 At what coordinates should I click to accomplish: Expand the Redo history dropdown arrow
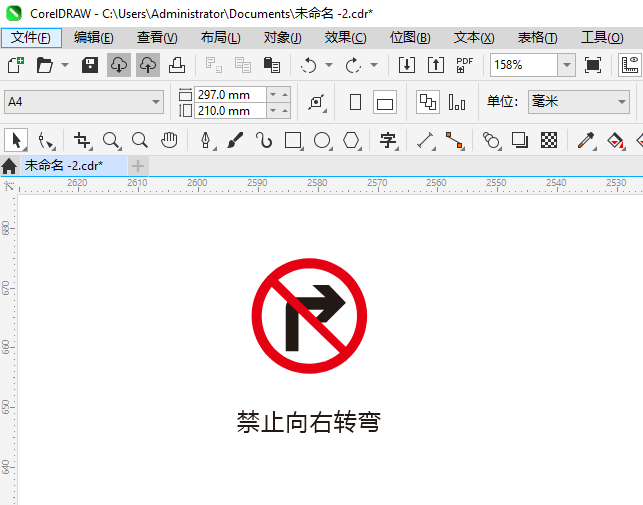click(x=374, y=65)
